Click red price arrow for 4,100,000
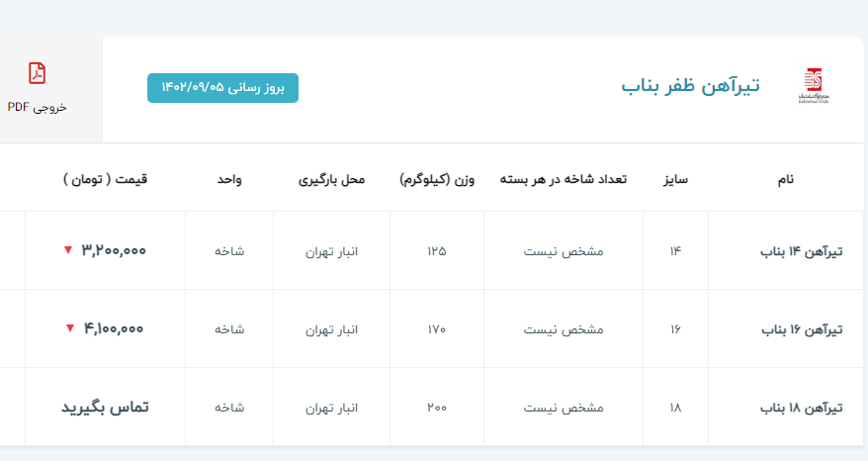 70,328
